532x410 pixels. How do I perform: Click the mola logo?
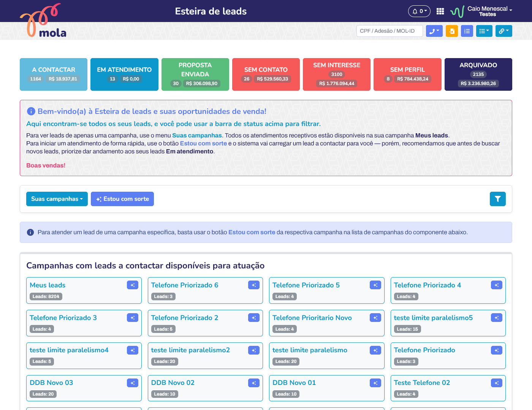click(43, 22)
